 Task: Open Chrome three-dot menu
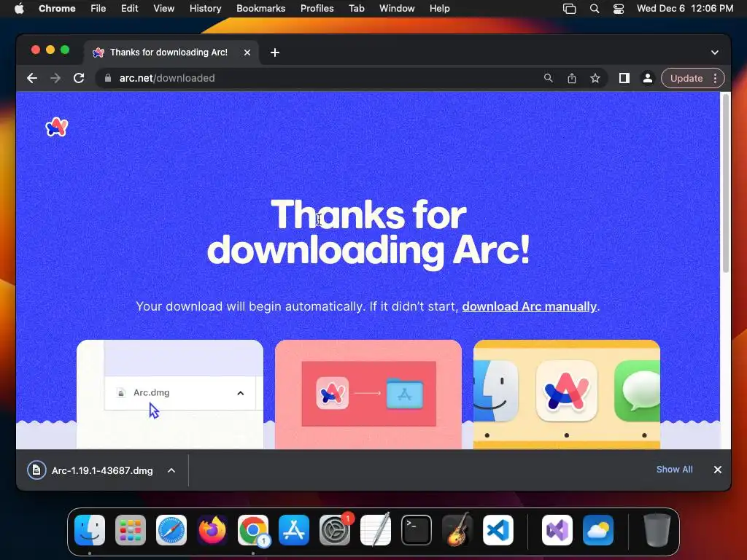click(715, 78)
